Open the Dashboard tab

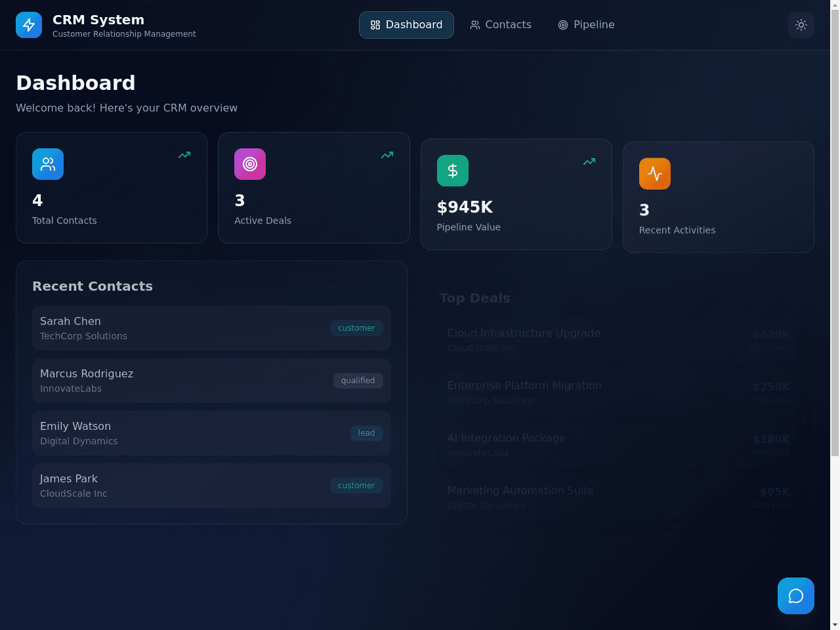point(406,25)
